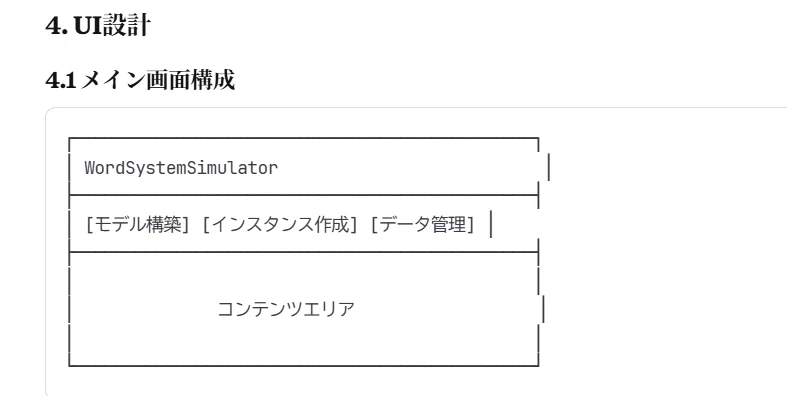This screenshot has width=787, height=396.
Task: Click the blank space left of コンテンツエリア
Action: [x=143, y=309]
